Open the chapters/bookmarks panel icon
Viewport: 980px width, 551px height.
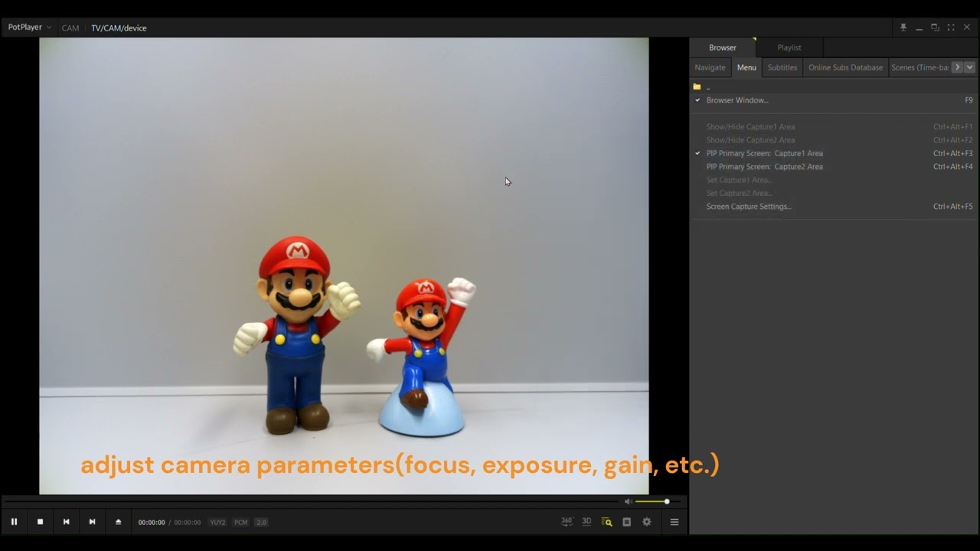click(626, 522)
